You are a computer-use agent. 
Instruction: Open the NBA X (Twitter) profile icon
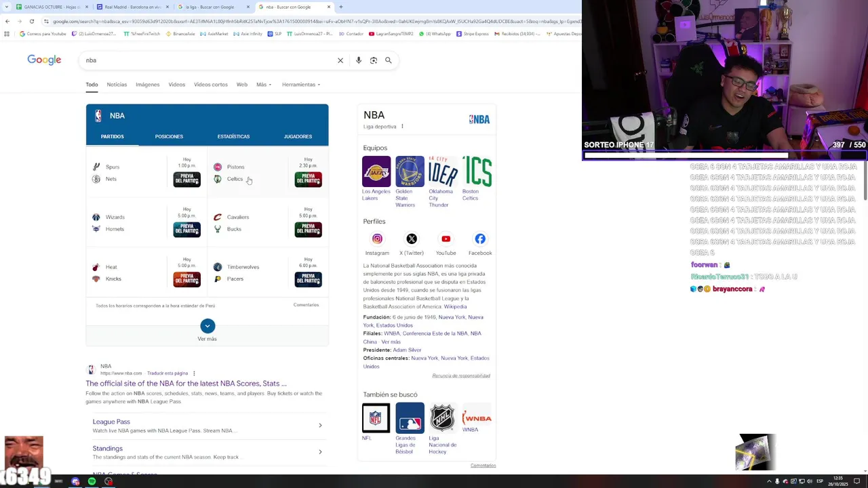(x=412, y=239)
